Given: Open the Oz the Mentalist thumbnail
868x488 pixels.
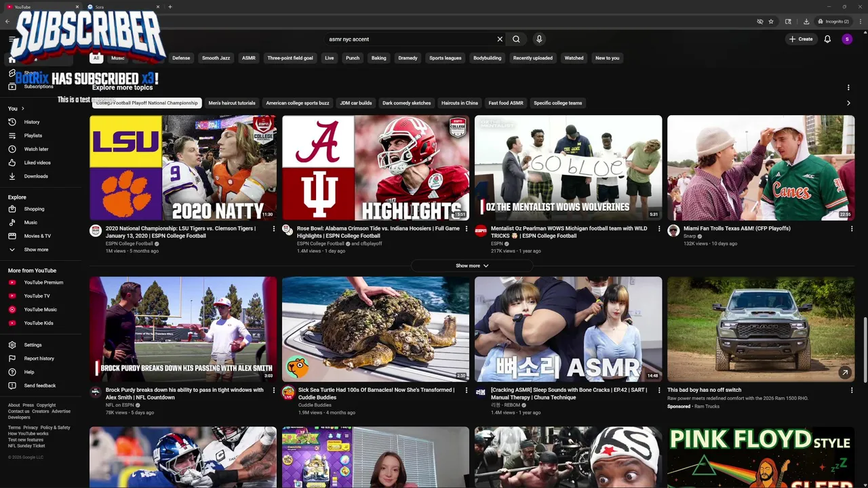Looking at the screenshot, I should pyautogui.click(x=568, y=167).
